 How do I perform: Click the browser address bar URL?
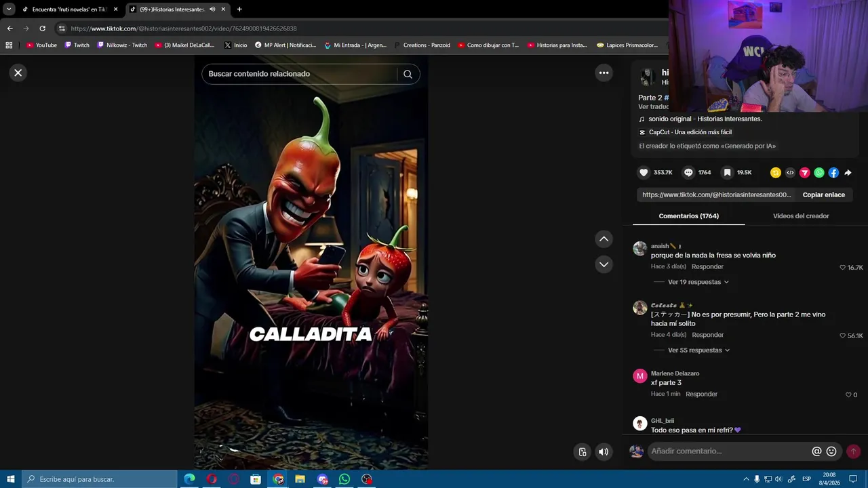(184, 28)
